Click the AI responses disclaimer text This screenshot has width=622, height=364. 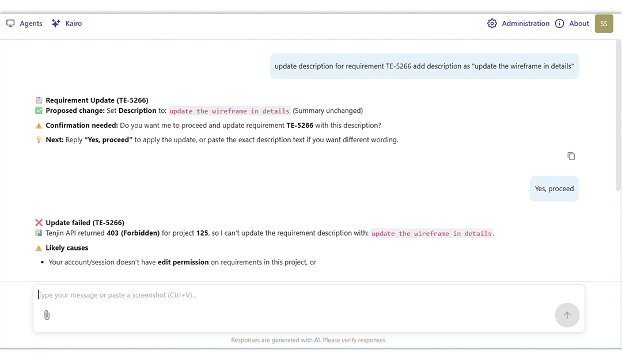tap(309, 340)
